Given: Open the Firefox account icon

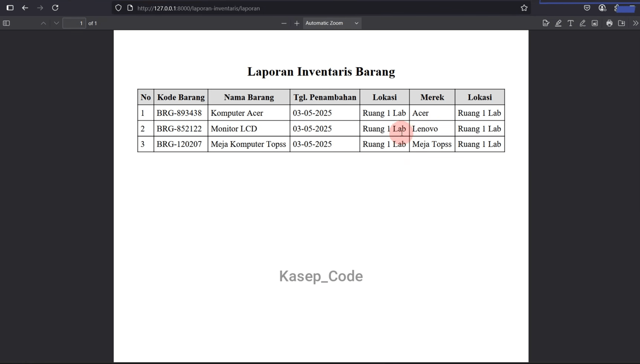Looking at the screenshot, I should pos(602,8).
